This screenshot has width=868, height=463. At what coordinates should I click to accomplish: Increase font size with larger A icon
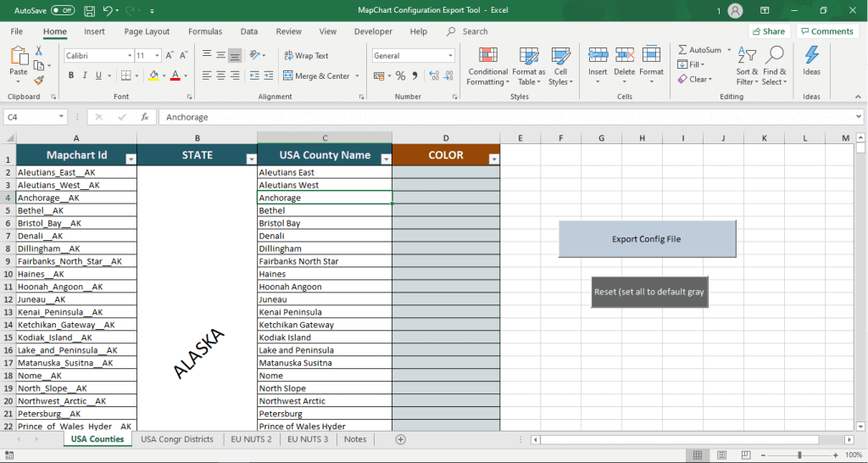pos(170,55)
